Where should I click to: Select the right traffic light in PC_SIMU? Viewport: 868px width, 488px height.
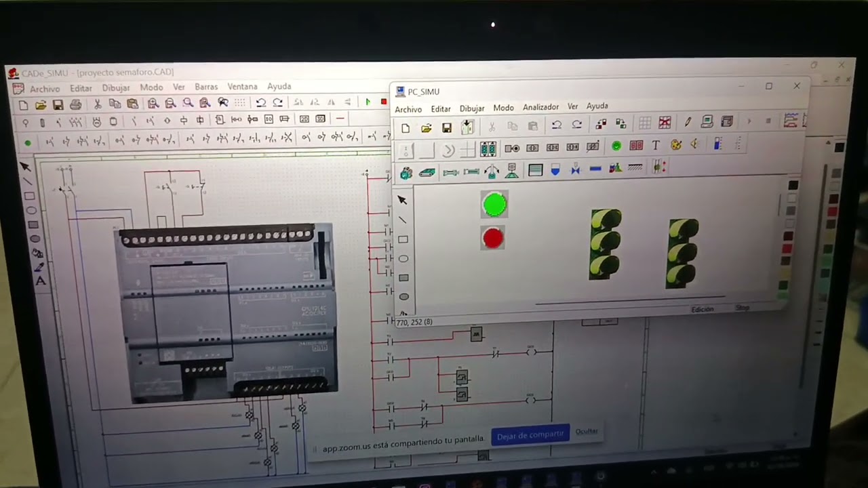(683, 252)
